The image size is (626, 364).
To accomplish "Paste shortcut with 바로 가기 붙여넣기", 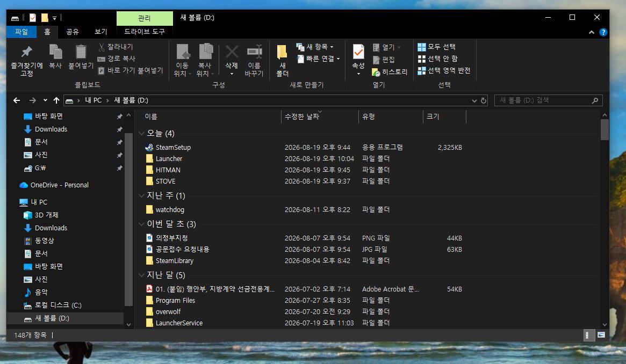I will click(x=131, y=70).
